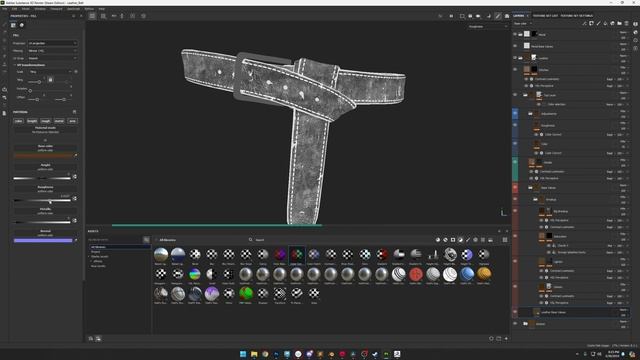This screenshot has width=640, height=360.
Task: Click the materials filter sphere icon in Assets
Action: click(x=438, y=240)
